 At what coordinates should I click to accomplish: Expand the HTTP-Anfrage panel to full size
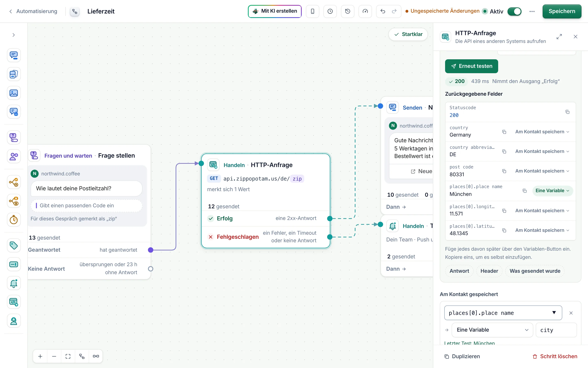coord(559,37)
